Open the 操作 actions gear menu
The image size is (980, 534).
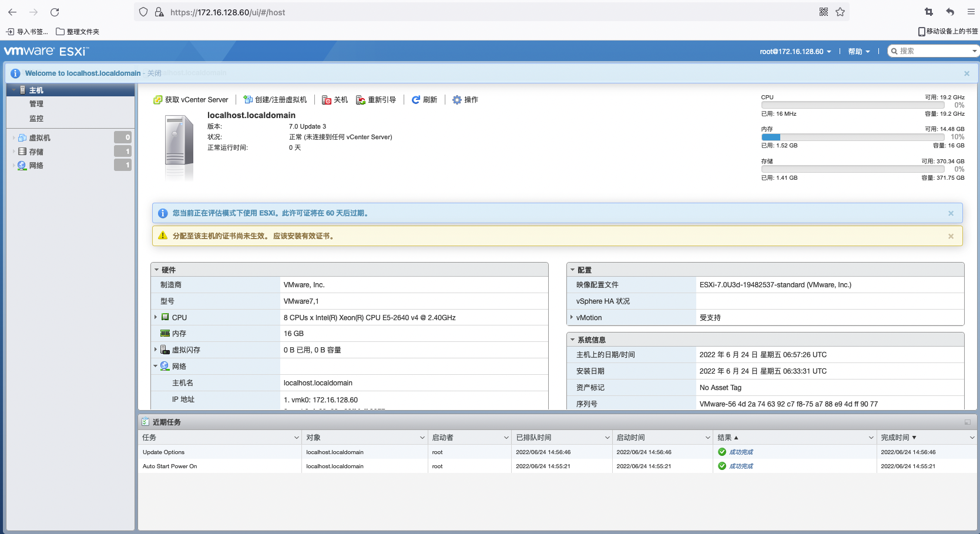click(x=465, y=100)
